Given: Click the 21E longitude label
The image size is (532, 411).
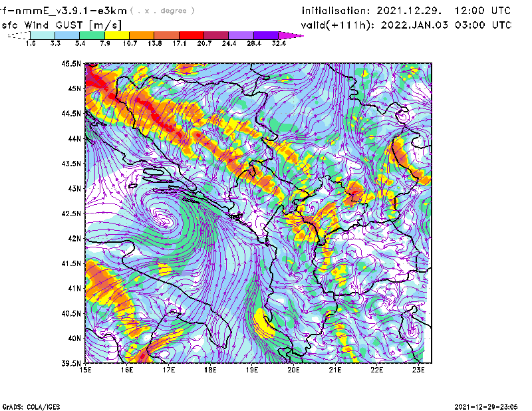Looking at the screenshot, I should pos(335,370).
